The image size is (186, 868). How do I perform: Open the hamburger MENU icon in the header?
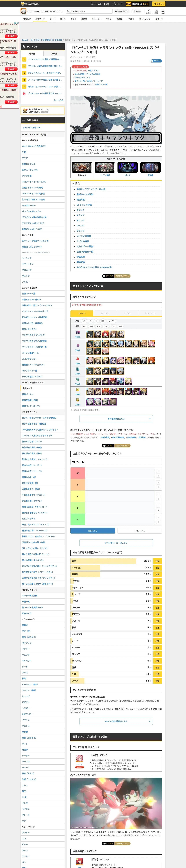click(x=163, y=11)
